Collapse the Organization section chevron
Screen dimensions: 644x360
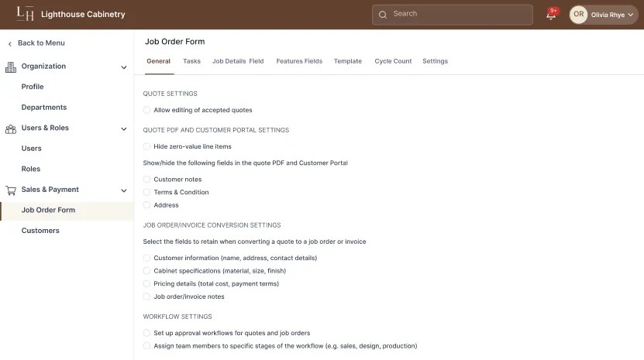123,67
